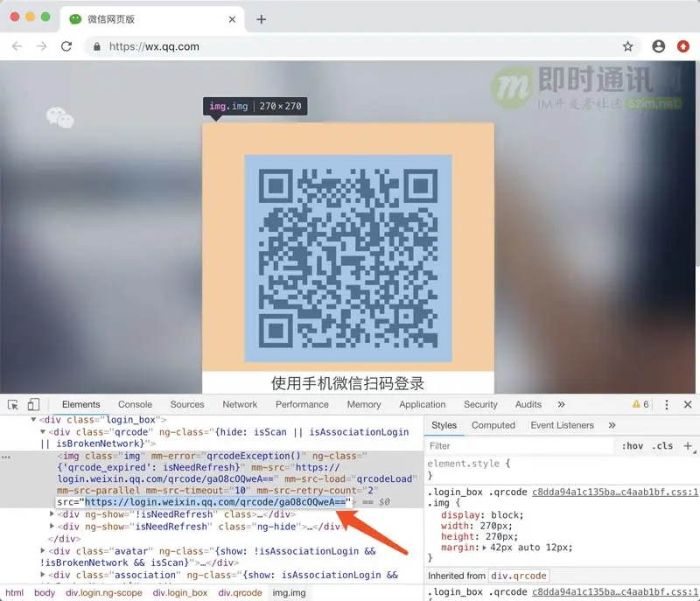The image size is (700, 601).
Task: Open the Audits panel
Action: [528, 404]
